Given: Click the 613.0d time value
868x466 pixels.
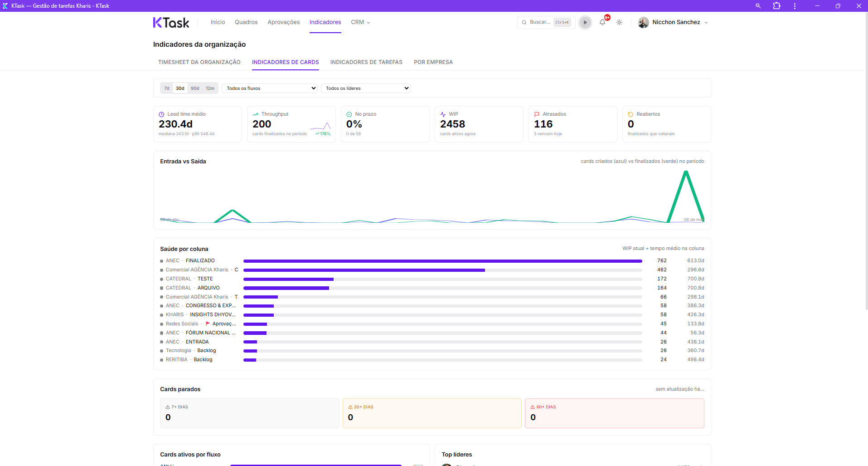Looking at the screenshot, I should click(696, 260).
